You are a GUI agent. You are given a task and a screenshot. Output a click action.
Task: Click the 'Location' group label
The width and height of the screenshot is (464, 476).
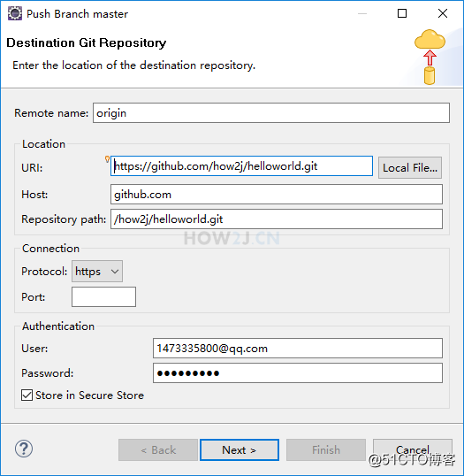click(43, 144)
